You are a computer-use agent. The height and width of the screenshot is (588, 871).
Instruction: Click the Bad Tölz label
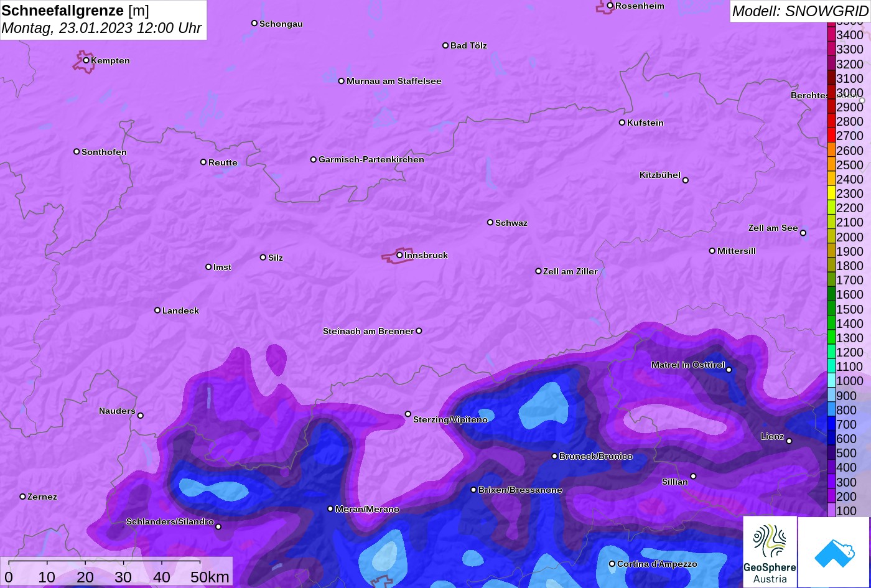[468, 45]
